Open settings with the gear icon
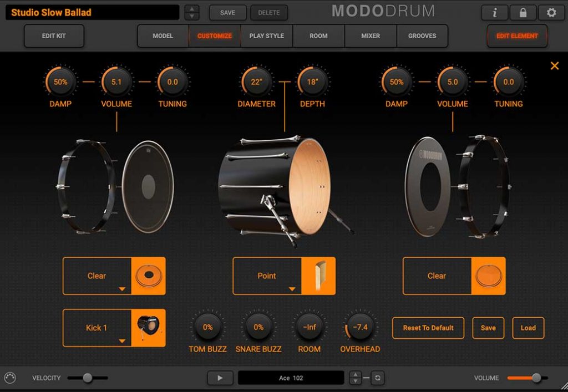This screenshot has height=392, width=568. coord(551,12)
